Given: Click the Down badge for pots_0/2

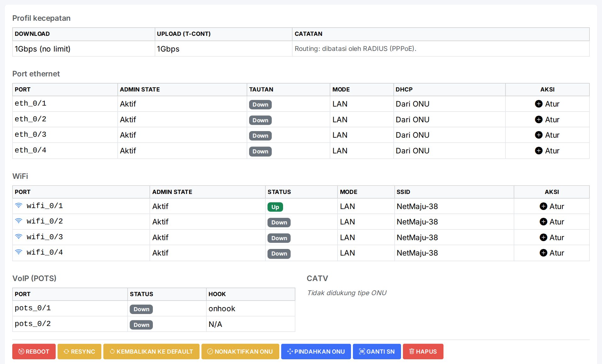Looking at the screenshot, I should (141, 325).
